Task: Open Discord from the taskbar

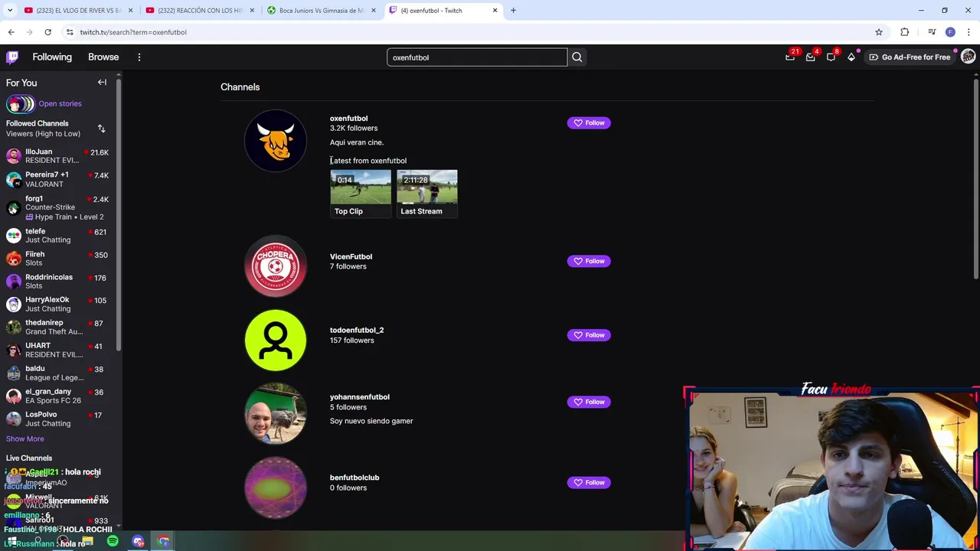Action: click(x=138, y=541)
